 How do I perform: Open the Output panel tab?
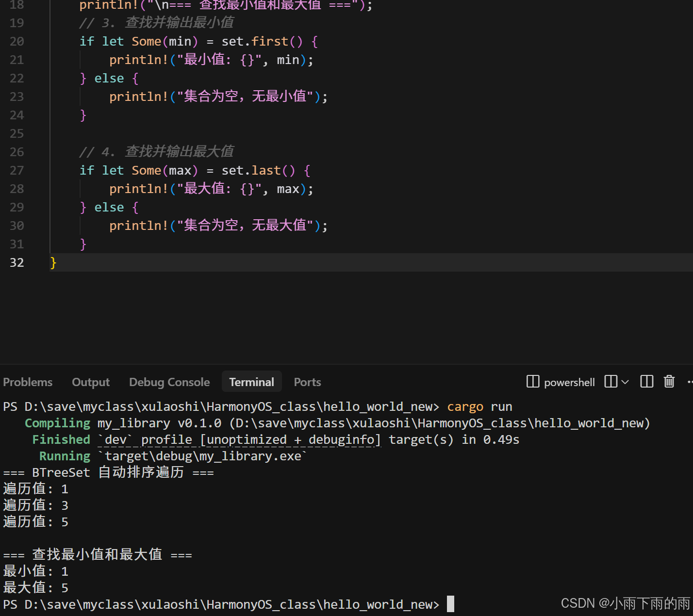click(x=91, y=382)
